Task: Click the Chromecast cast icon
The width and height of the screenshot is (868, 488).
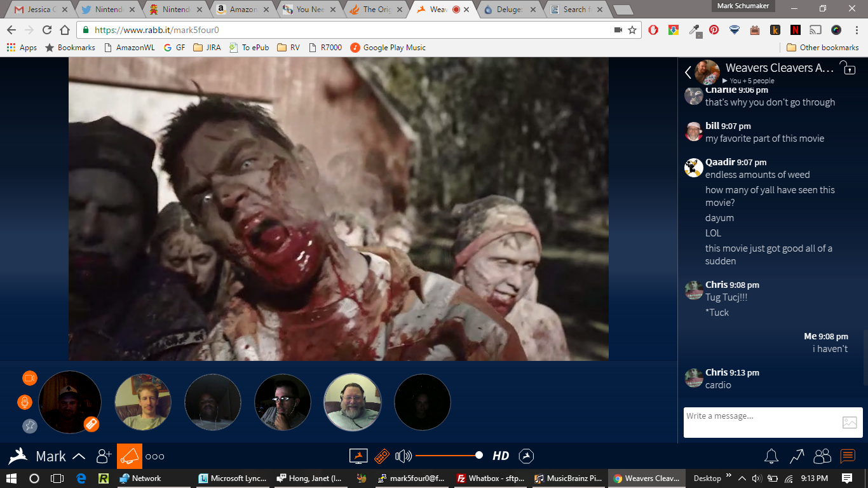Action: [x=816, y=30]
